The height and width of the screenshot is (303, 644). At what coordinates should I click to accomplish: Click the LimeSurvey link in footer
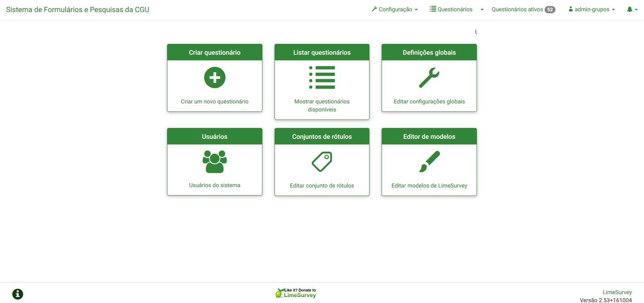click(x=617, y=292)
